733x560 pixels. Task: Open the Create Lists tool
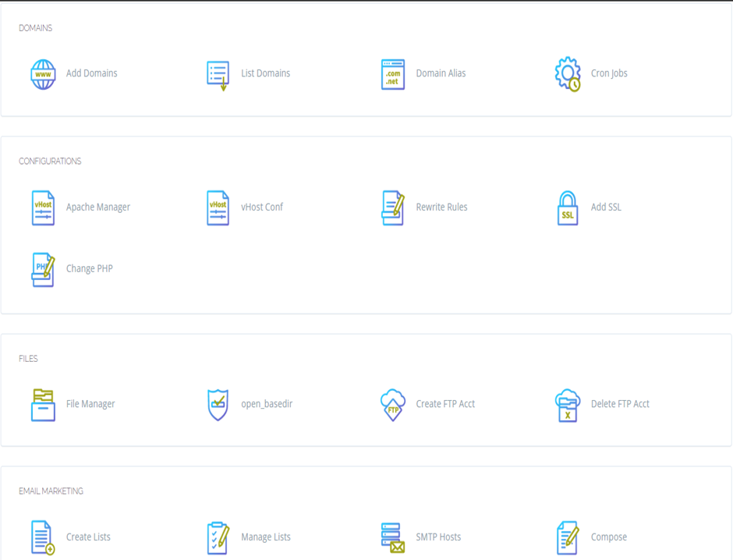[x=42, y=536]
